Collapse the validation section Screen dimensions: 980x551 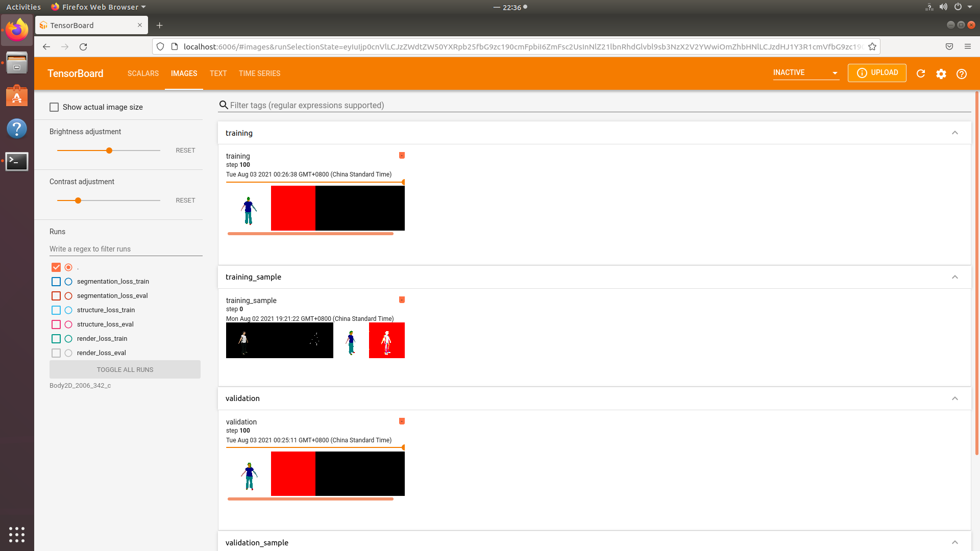click(954, 398)
